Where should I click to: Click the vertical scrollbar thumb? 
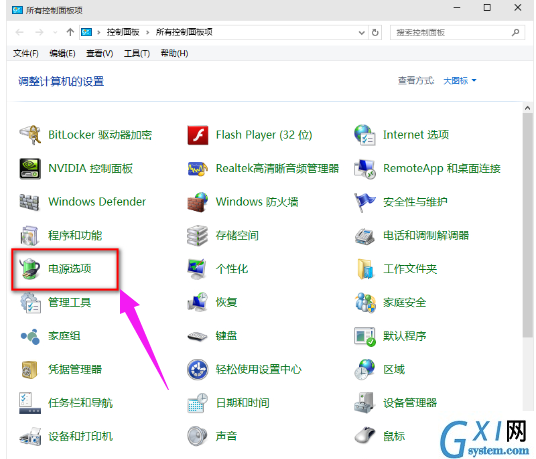coord(527,226)
